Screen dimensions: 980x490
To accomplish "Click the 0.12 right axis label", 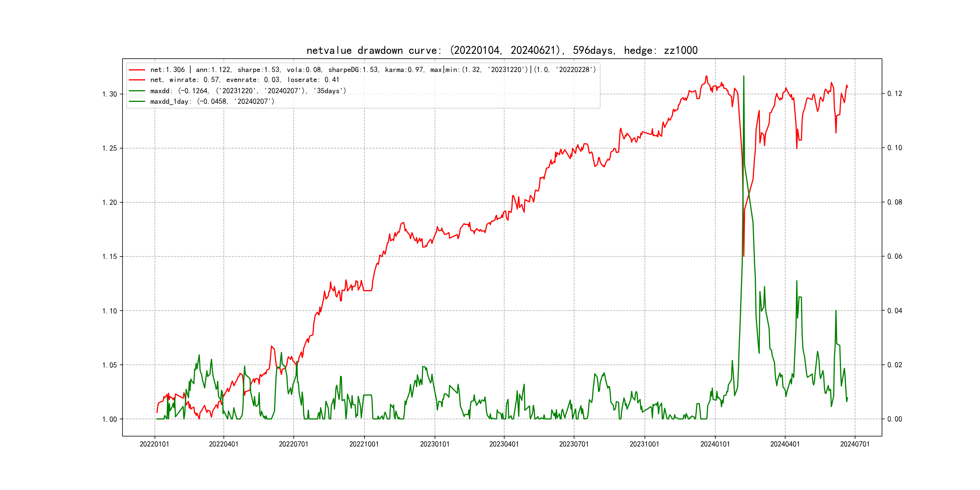I will point(894,93).
